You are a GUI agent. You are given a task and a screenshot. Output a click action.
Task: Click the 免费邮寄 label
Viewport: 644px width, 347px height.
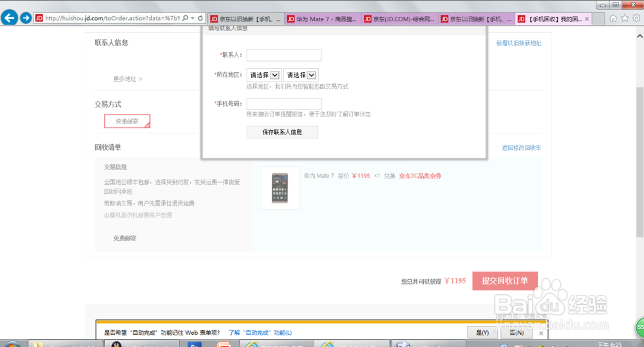pos(124,238)
